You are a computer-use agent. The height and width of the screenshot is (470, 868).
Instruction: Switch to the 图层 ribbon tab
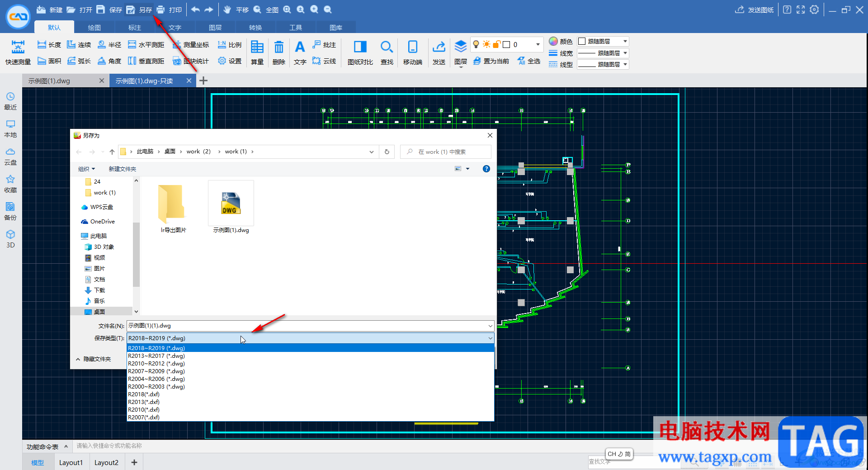(x=215, y=28)
